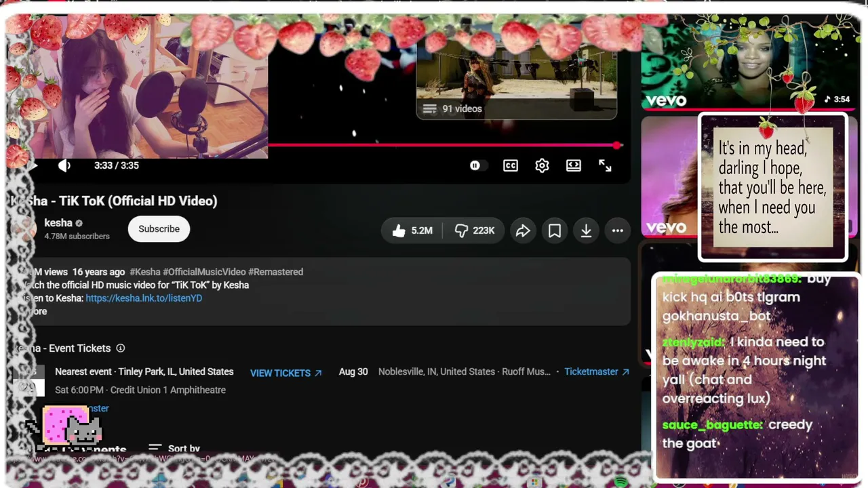
Task: Click the 'It's in my head, darling' lyric card
Action: tap(773, 188)
